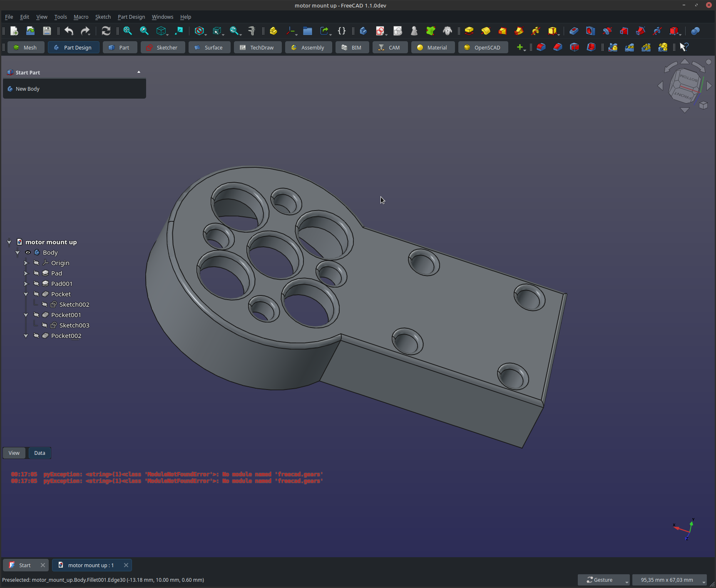Image resolution: width=716 pixels, height=588 pixels.
Task: Hide the Body using its eye icon
Action: point(28,253)
